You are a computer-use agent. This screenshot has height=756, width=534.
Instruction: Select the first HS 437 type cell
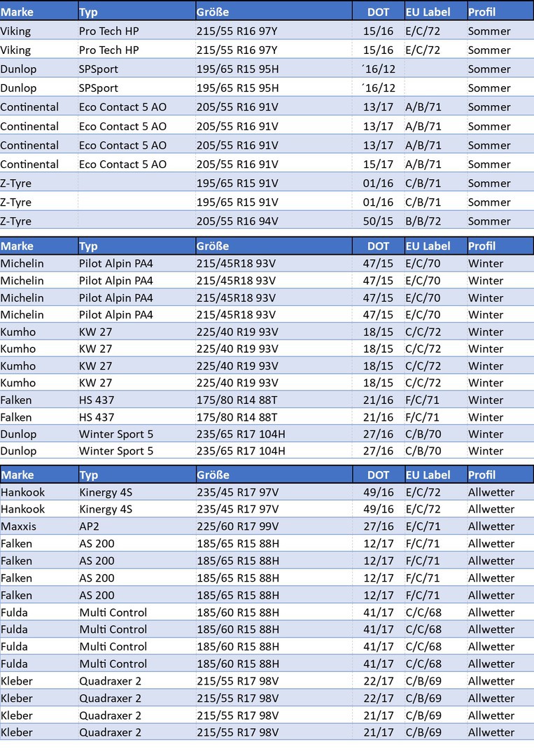[x=97, y=400]
